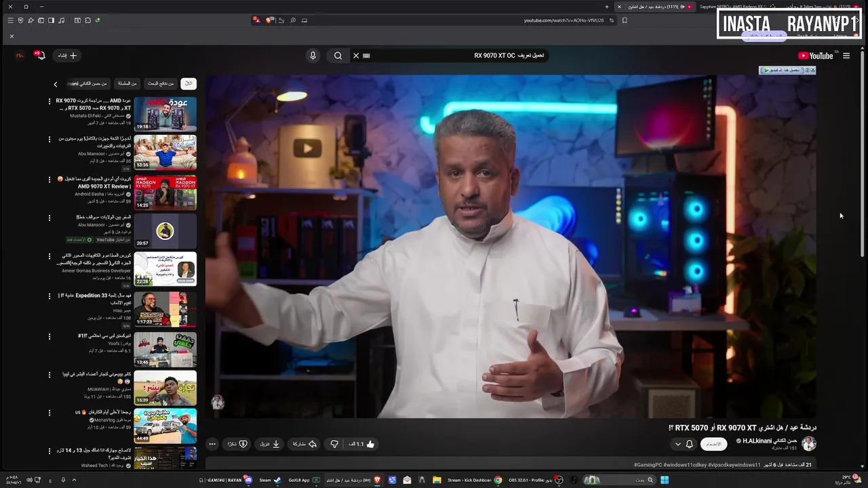Select the 'From the series' chip
Screen dimensions: 868x488
click(x=127, y=83)
